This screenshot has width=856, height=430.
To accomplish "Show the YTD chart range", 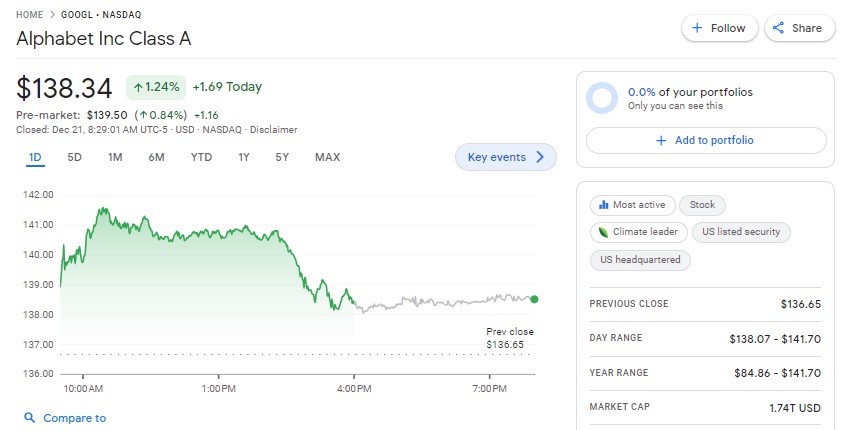I will click(201, 157).
